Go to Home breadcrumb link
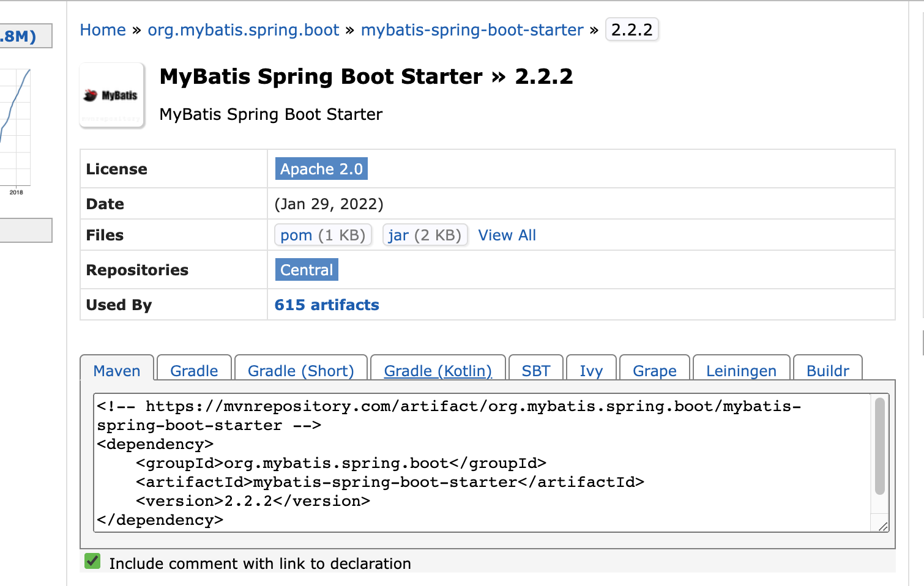Screen dimensions: 924x586 click(103, 30)
